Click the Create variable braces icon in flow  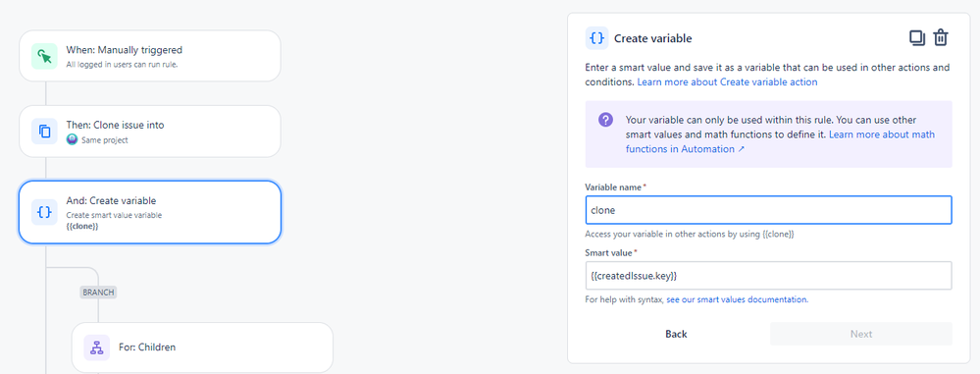point(44,212)
